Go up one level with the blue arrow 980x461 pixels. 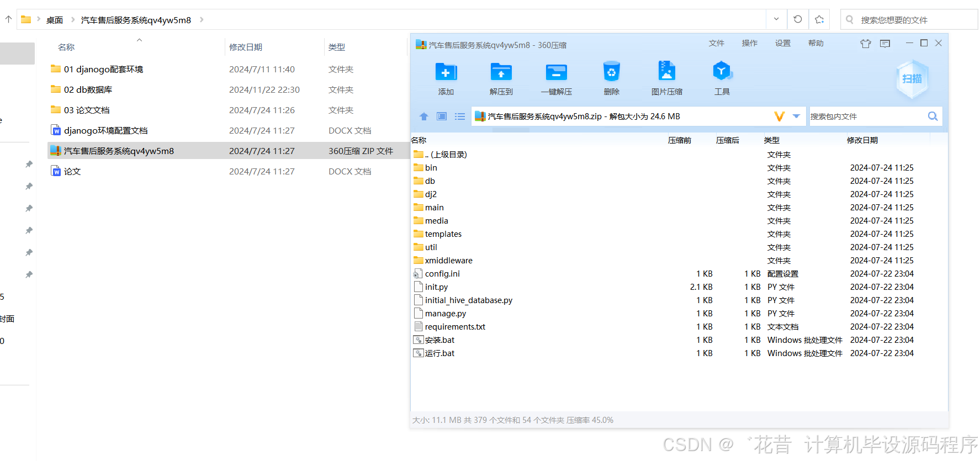tap(424, 116)
